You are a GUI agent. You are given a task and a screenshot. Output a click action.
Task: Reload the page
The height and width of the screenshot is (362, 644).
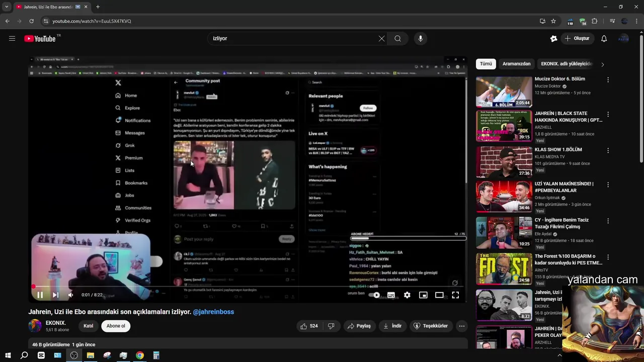click(31, 21)
